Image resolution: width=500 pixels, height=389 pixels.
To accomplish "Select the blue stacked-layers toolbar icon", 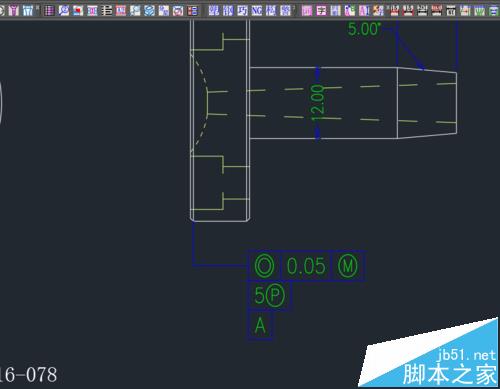I will tap(149, 10).
